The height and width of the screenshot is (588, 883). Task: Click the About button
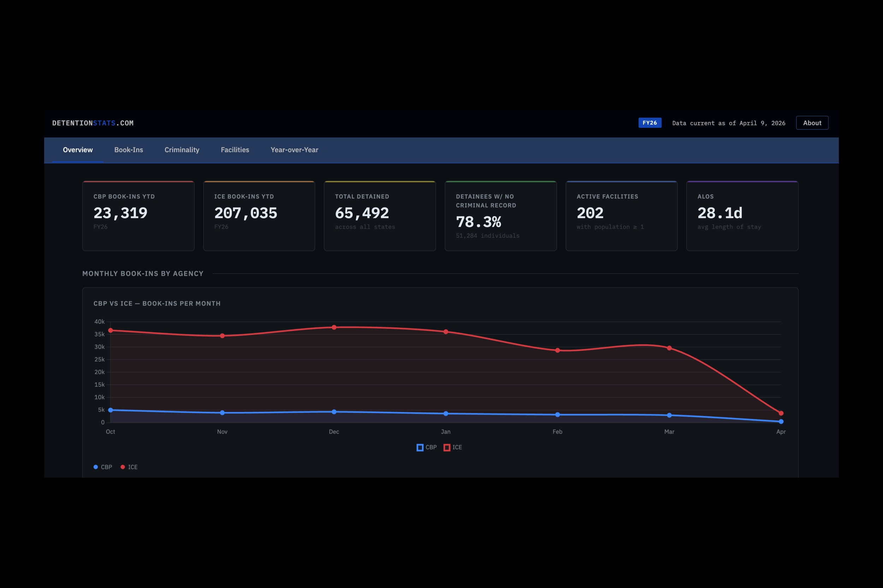coord(812,123)
